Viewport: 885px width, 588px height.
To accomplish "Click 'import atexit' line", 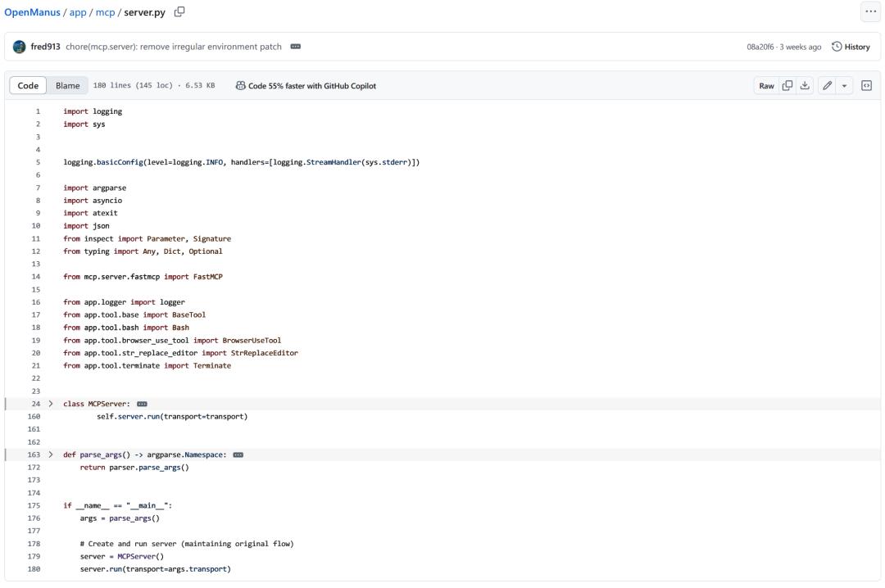I will (x=90, y=213).
